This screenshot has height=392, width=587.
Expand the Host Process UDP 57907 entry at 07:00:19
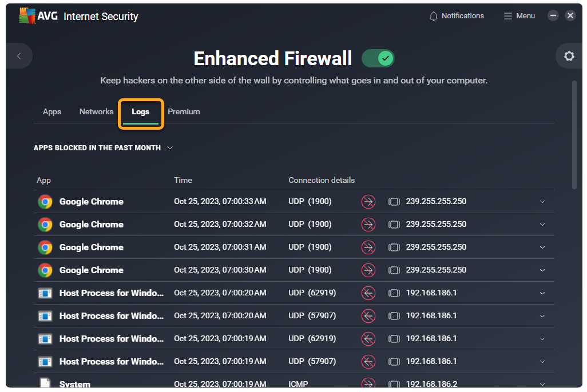tap(542, 362)
